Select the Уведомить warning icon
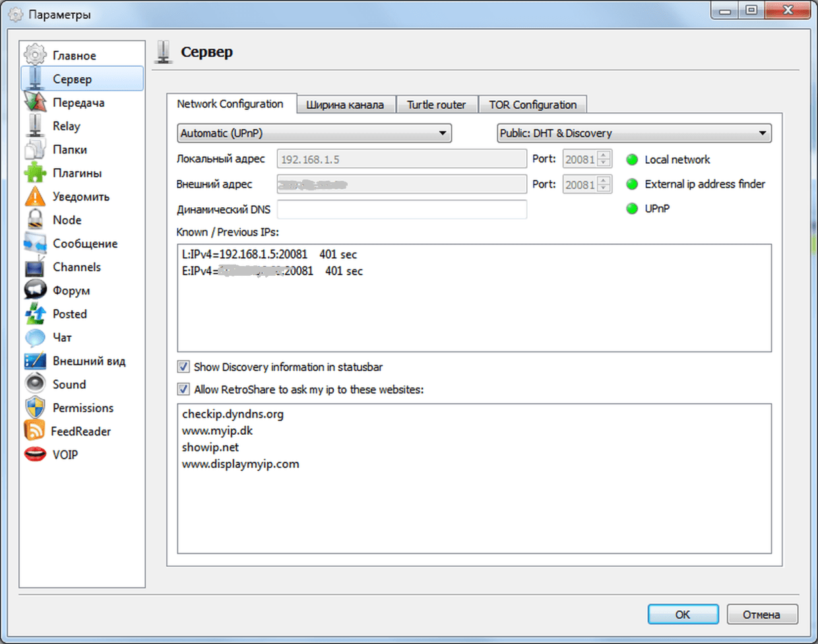 pyautogui.click(x=35, y=197)
